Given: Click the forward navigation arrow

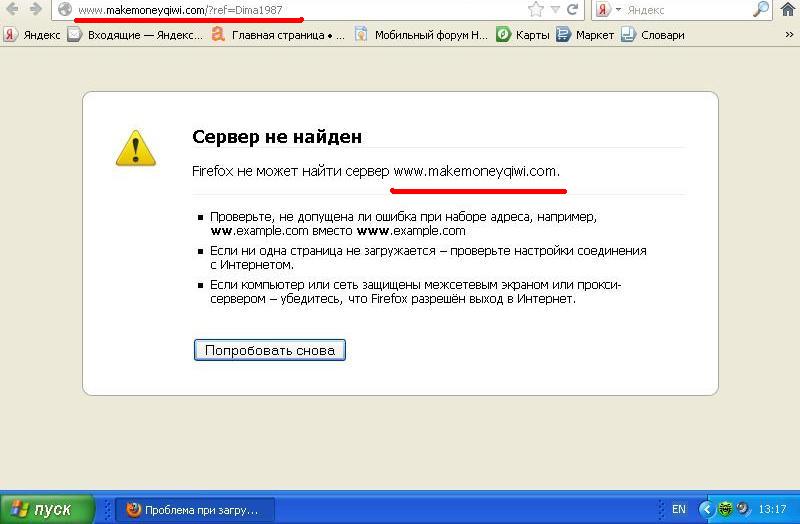Looking at the screenshot, I should (x=35, y=9).
